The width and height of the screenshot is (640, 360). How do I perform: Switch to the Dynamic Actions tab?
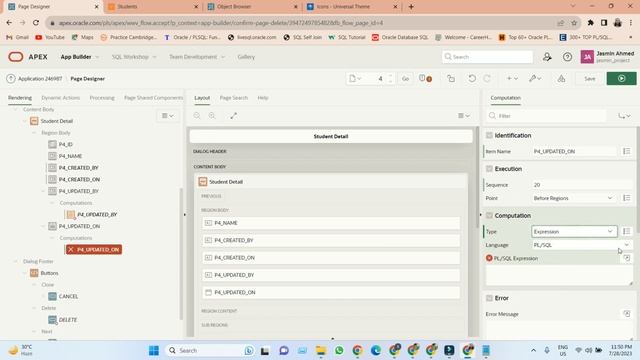[x=60, y=98]
